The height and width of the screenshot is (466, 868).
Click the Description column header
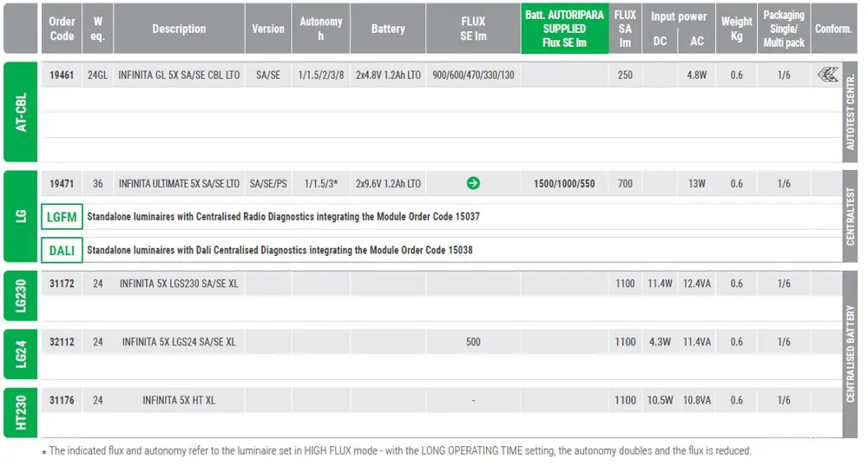(179, 29)
